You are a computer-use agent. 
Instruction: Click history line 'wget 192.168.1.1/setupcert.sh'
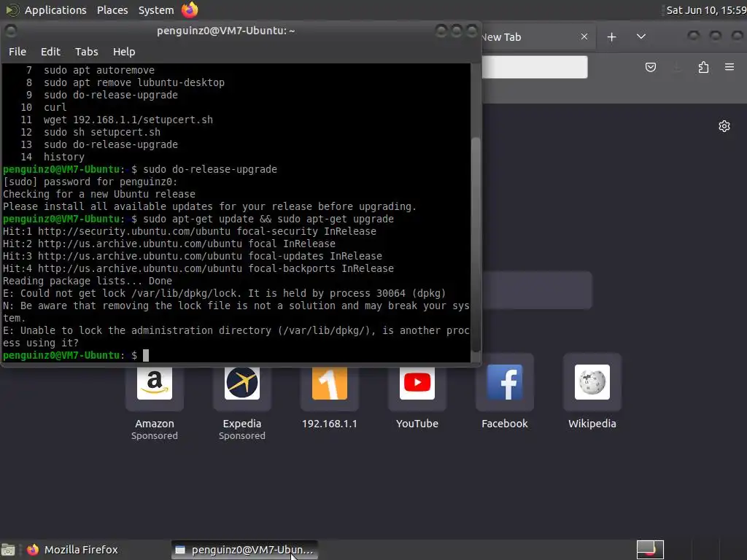coord(128,120)
